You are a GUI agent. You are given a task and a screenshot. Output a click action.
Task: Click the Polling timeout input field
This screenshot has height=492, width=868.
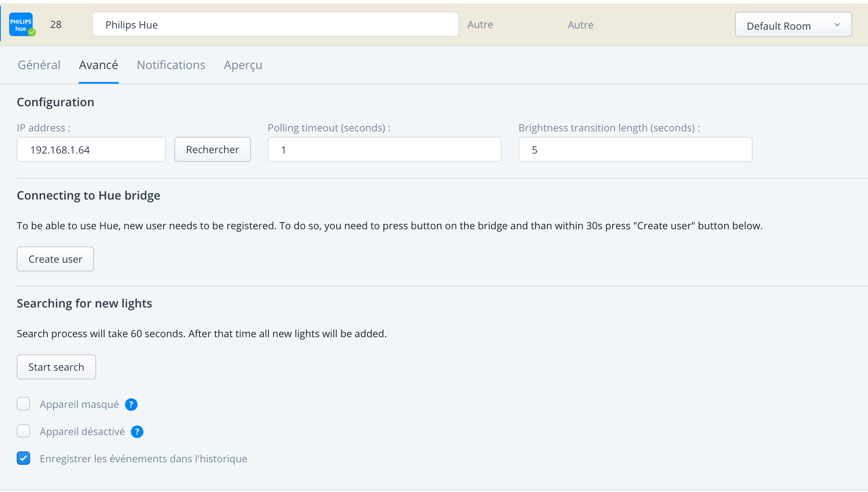[384, 149]
